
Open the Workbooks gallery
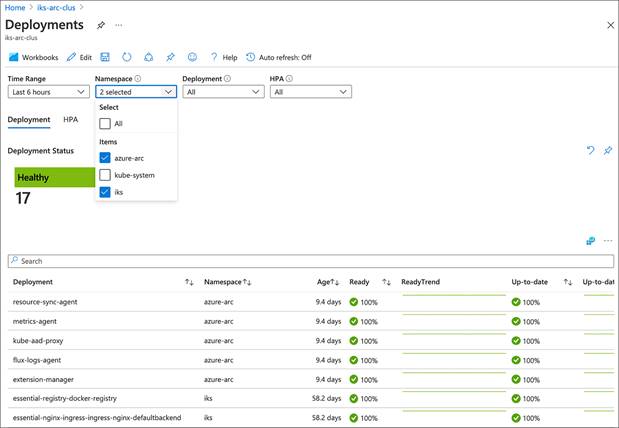(34, 57)
